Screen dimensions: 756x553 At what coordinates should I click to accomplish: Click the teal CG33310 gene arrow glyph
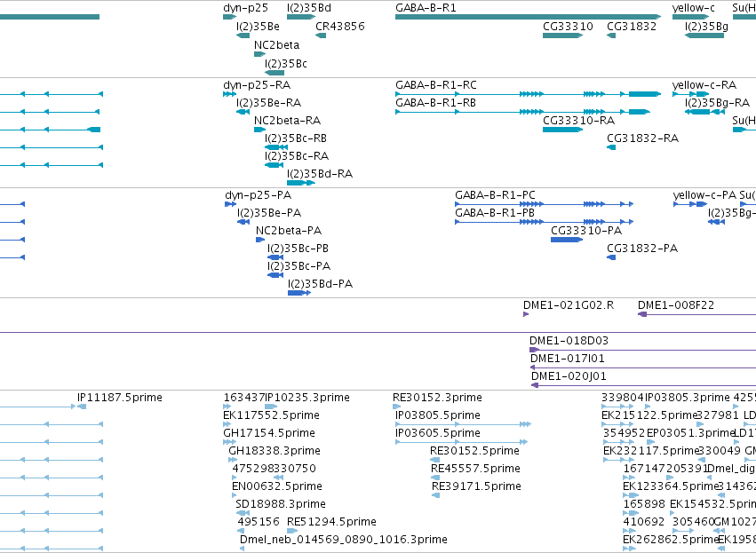(x=562, y=36)
